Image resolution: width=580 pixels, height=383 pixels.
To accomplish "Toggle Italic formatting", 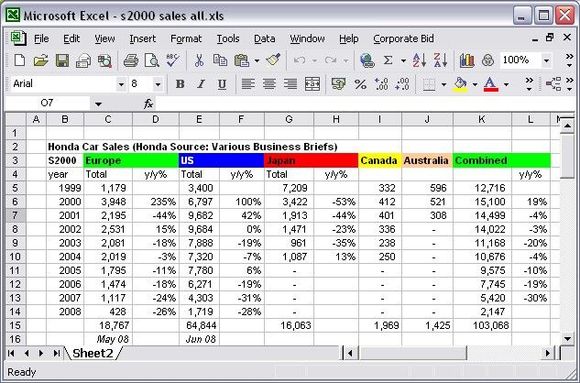I will click(201, 84).
